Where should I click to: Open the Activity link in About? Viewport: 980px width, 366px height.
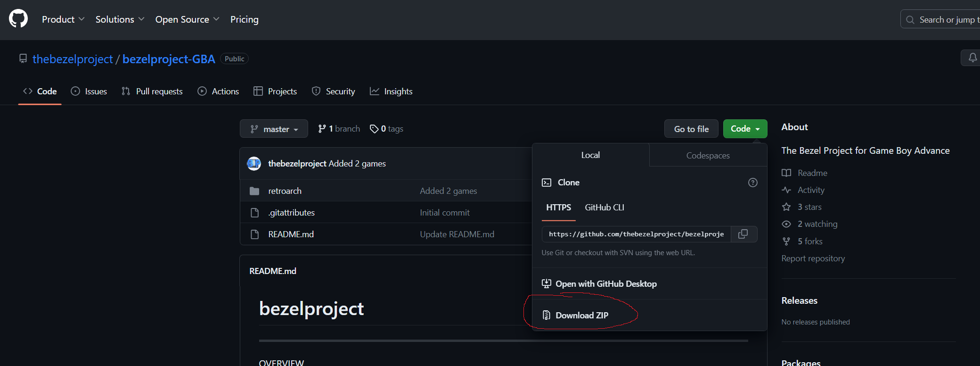[x=811, y=190]
